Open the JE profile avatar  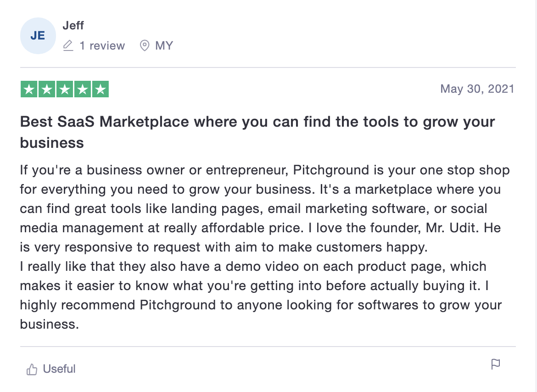[38, 36]
